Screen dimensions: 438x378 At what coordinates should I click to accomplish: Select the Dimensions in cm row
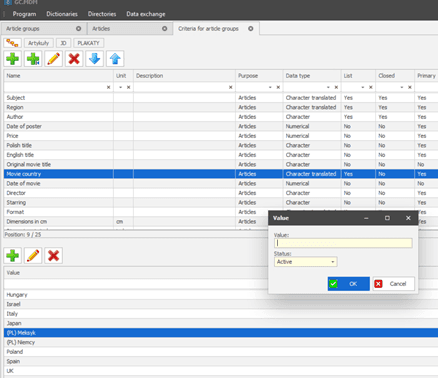pos(136,222)
